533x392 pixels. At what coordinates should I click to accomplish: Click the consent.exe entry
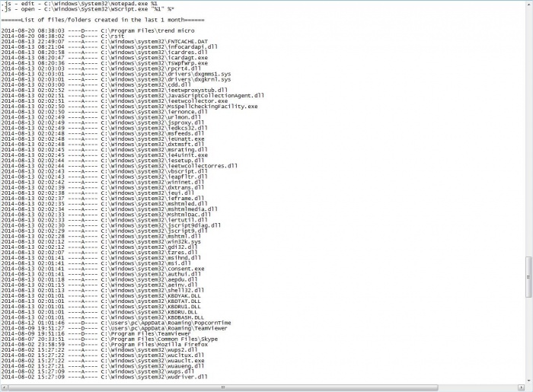[x=103, y=269]
